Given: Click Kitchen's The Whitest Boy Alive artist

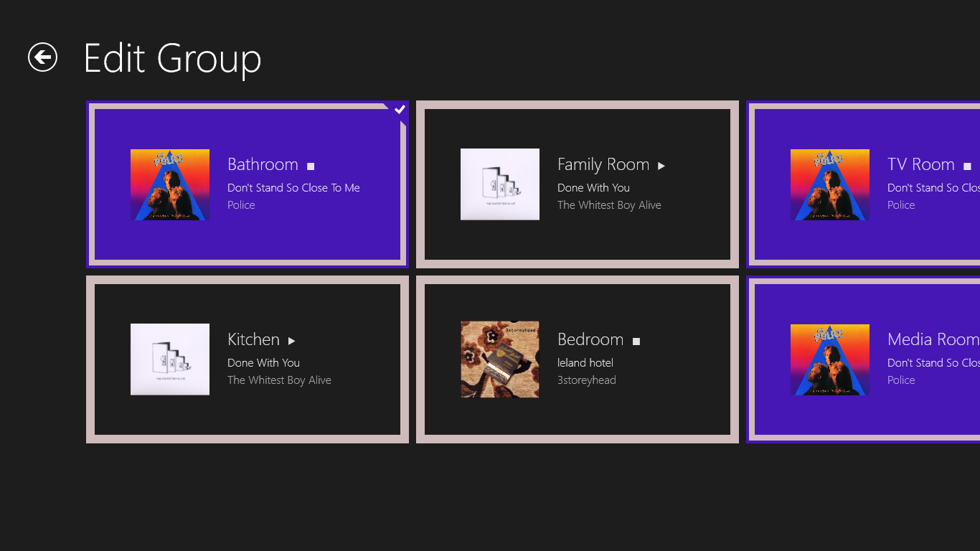Looking at the screenshot, I should click(279, 380).
